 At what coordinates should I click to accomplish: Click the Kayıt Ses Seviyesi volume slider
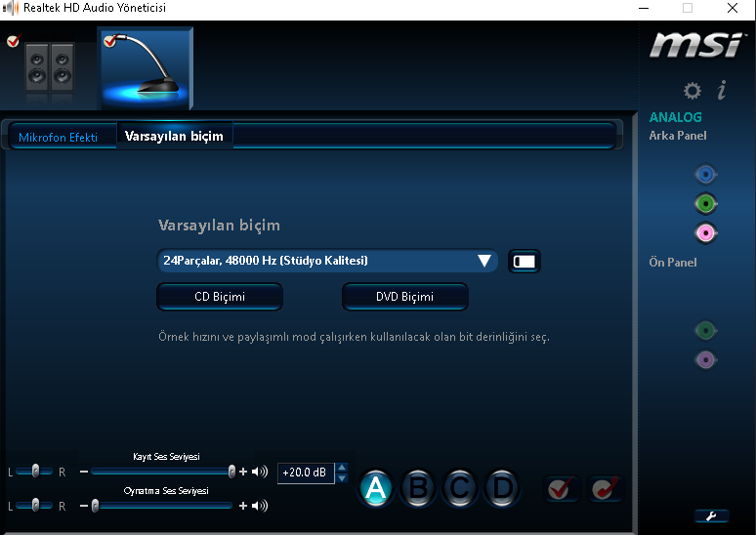pos(163,472)
